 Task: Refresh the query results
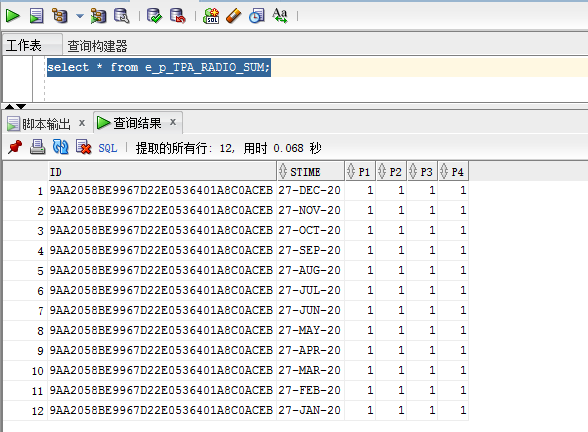coord(60,147)
